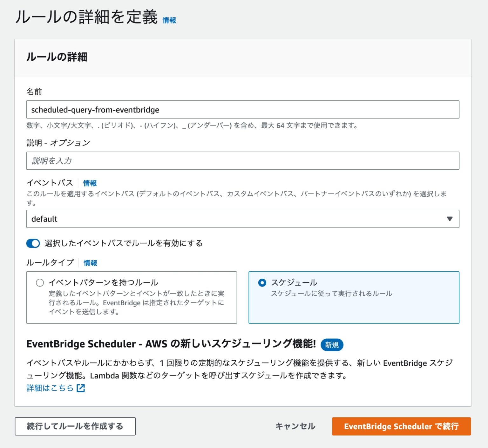Click the スケジュール rule type card
Screen dimensions: 488x448
tap(354, 297)
